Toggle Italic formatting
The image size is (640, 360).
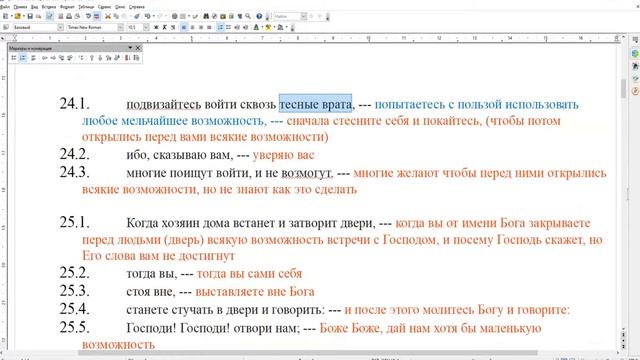tap(164, 27)
